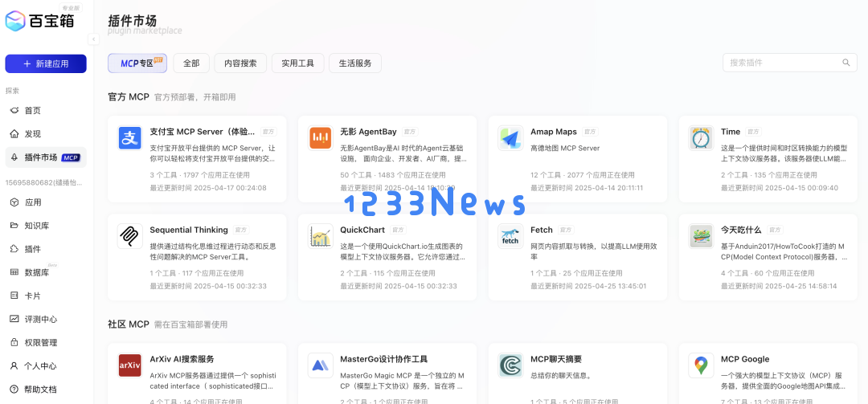Select the 实用工具 tab
The height and width of the screenshot is (404, 868).
298,63
